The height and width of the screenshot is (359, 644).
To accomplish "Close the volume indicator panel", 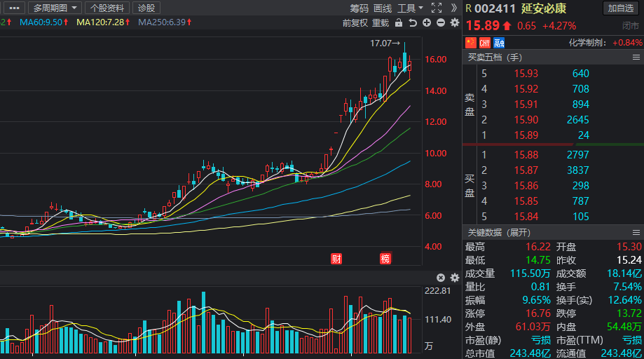I will (x=441, y=278).
